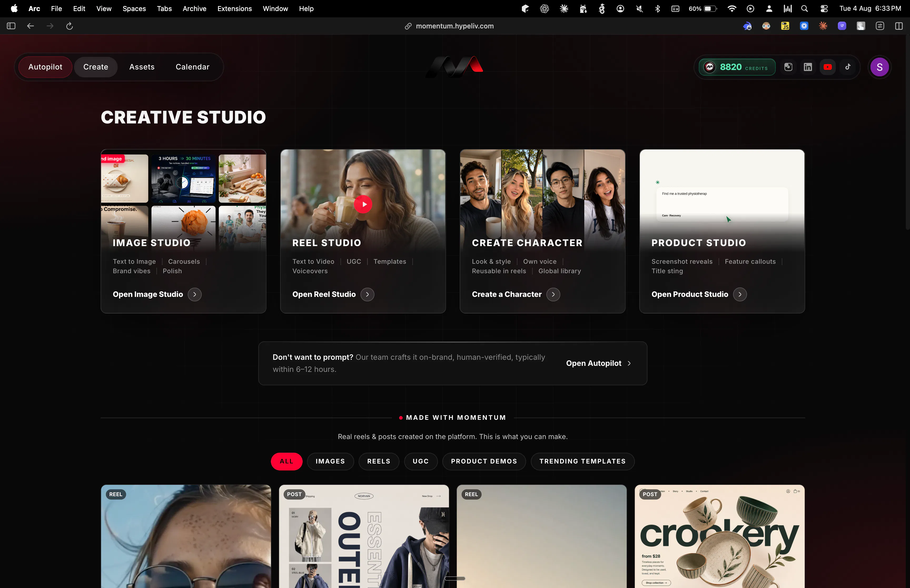Open the purple S profile avatar

click(879, 67)
